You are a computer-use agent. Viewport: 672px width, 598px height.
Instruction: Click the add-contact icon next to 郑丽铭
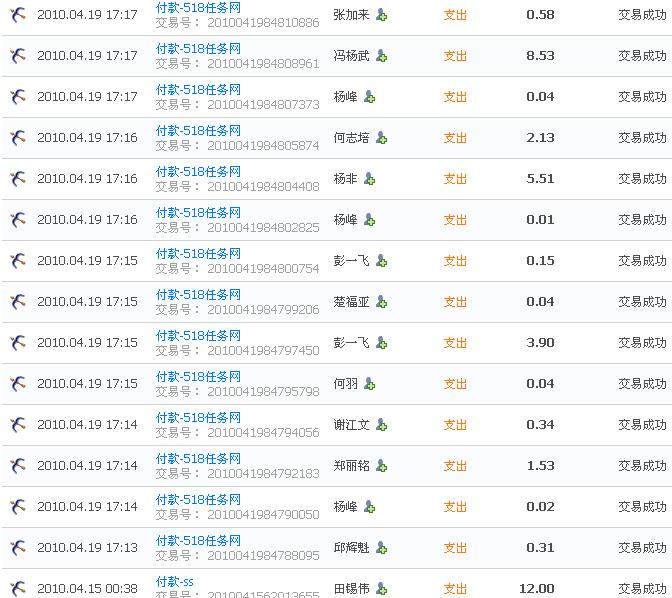point(381,466)
